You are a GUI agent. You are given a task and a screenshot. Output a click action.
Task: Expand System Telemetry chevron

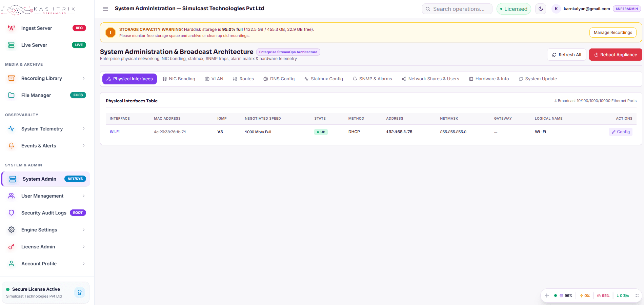click(x=84, y=129)
